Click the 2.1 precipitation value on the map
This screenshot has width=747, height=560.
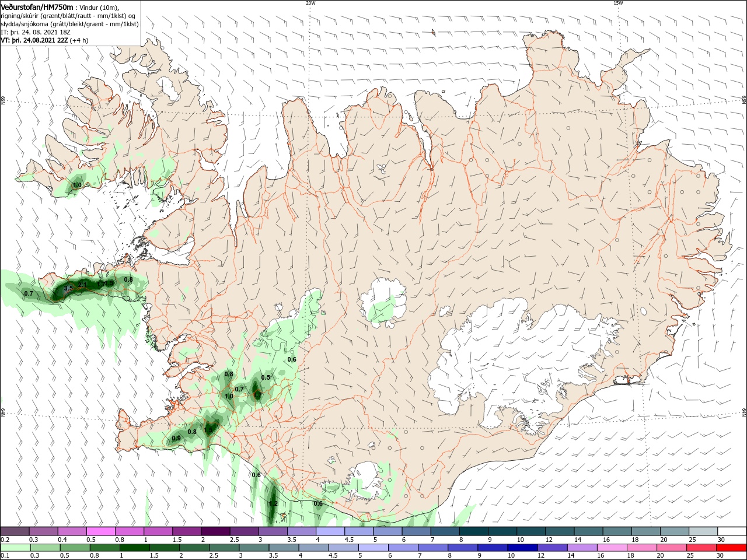(x=82, y=285)
